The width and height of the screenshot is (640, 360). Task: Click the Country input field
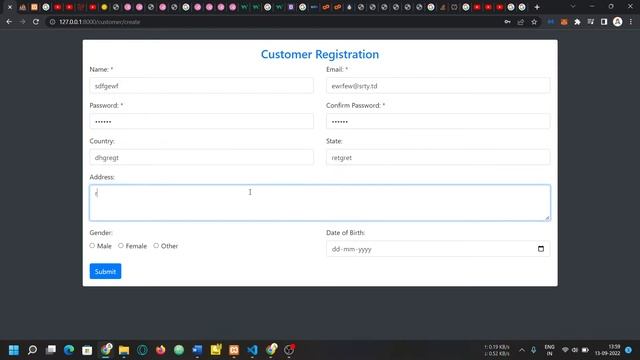(x=202, y=157)
